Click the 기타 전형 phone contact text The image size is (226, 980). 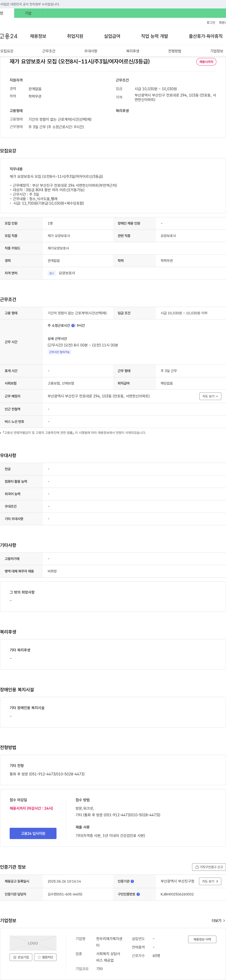47,774
